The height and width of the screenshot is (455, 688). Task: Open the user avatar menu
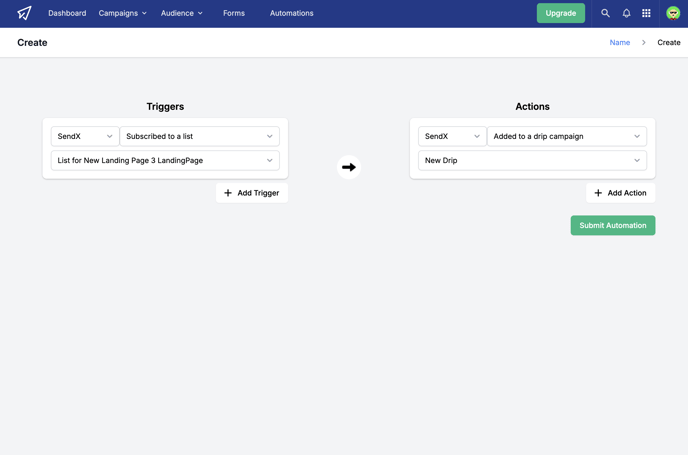tap(673, 13)
